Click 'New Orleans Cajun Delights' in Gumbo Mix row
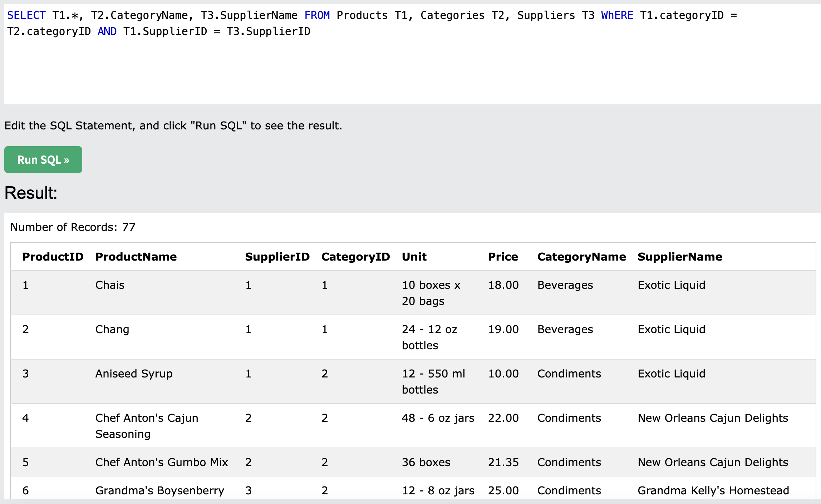Viewport: 821px width, 504px height. click(x=713, y=462)
